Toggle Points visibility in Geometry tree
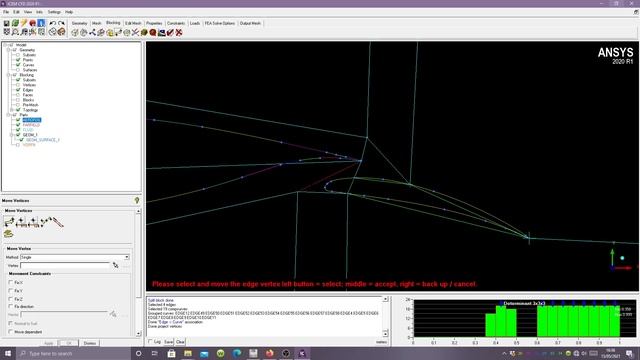 [18, 60]
